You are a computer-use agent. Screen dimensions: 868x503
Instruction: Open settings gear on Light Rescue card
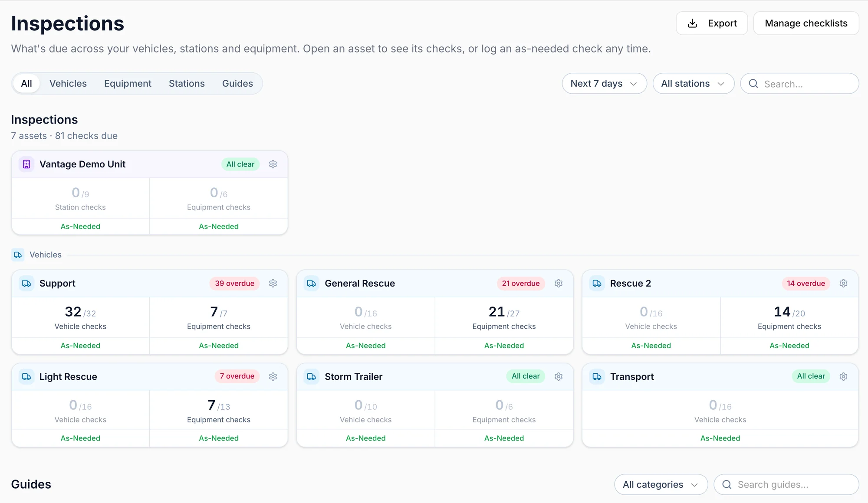pyautogui.click(x=273, y=377)
